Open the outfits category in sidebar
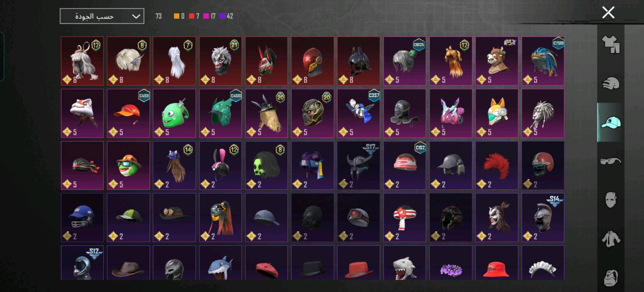Image resolution: width=644 pixels, height=292 pixels. pos(611,44)
